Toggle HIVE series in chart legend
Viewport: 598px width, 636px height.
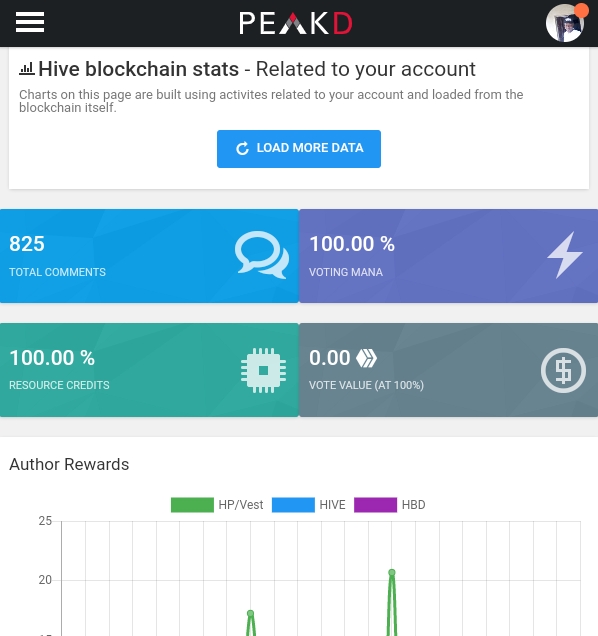point(309,505)
